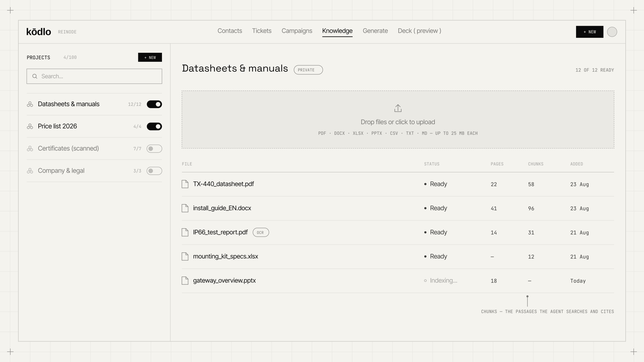Click the upload arrow icon in drop zone
Viewport: 644px width, 362px height.
[398, 108]
